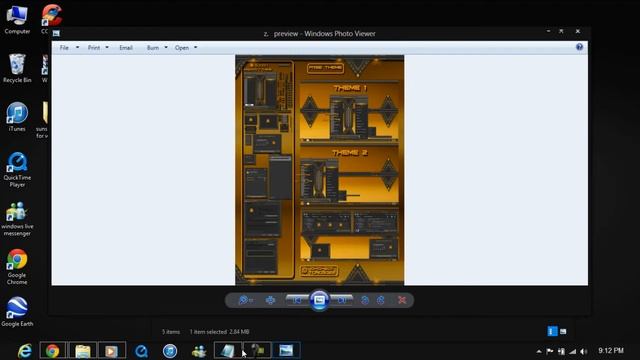
Task: Click the volume speaker tray icon
Action: pyautogui.click(x=584, y=351)
